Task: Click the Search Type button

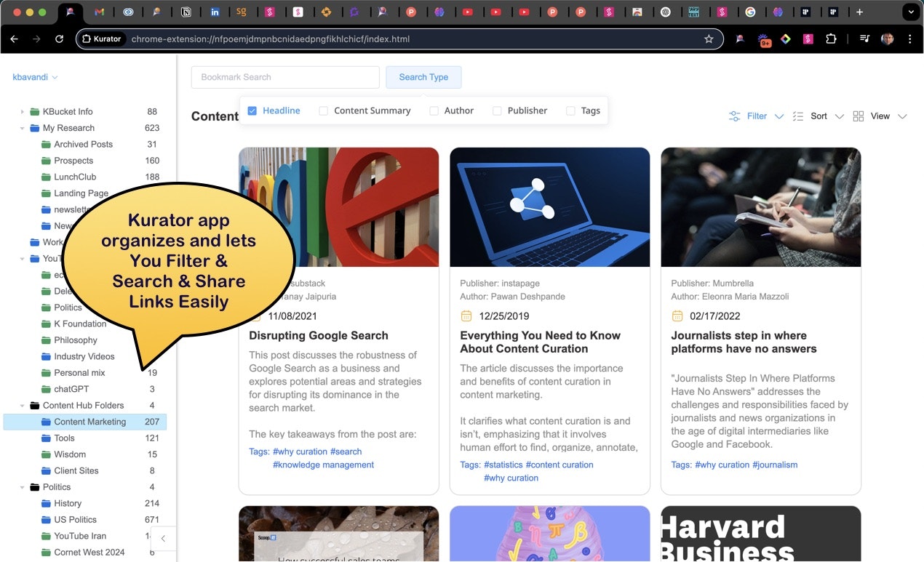Action: [423, 77]
